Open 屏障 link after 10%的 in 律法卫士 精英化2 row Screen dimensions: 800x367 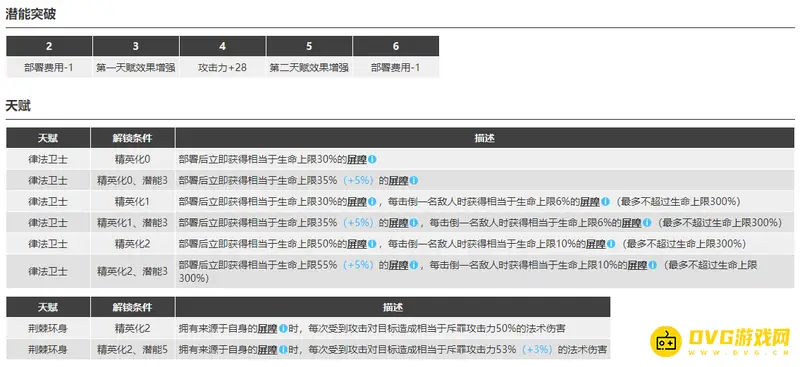[595, 244]
